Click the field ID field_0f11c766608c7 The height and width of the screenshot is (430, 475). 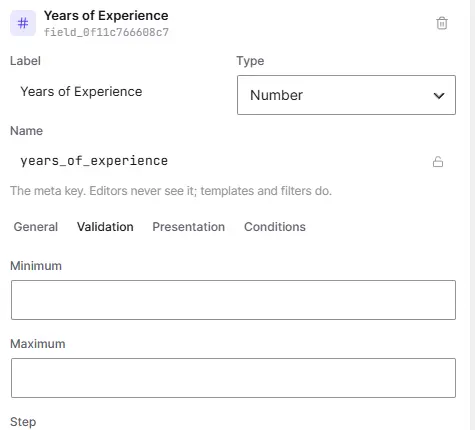[106, 32]
